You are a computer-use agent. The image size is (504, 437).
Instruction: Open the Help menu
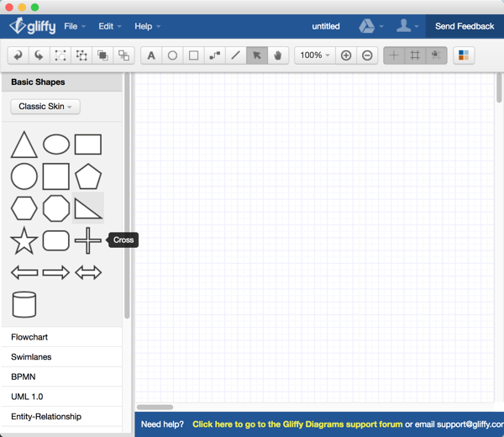click(x=147, y=26)
